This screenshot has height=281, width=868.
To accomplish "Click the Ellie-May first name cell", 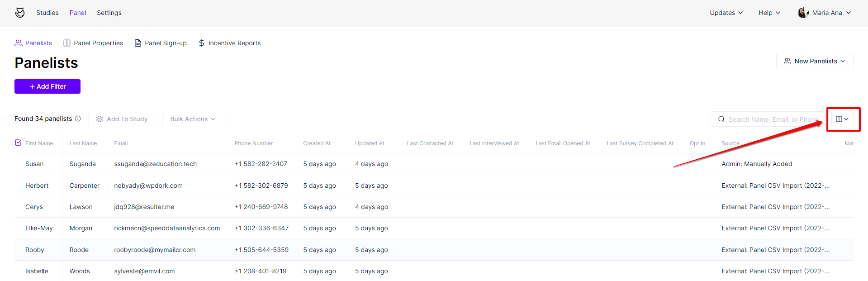I will tap(39, 228).
